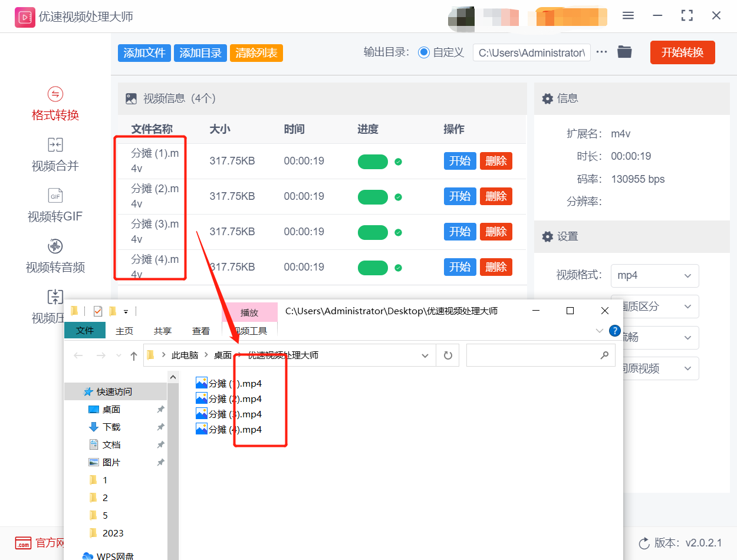The image size is (737, 560).
Task: Open the Explorer recent locations dropdown arrow
Action: click(x=120, y=355)
